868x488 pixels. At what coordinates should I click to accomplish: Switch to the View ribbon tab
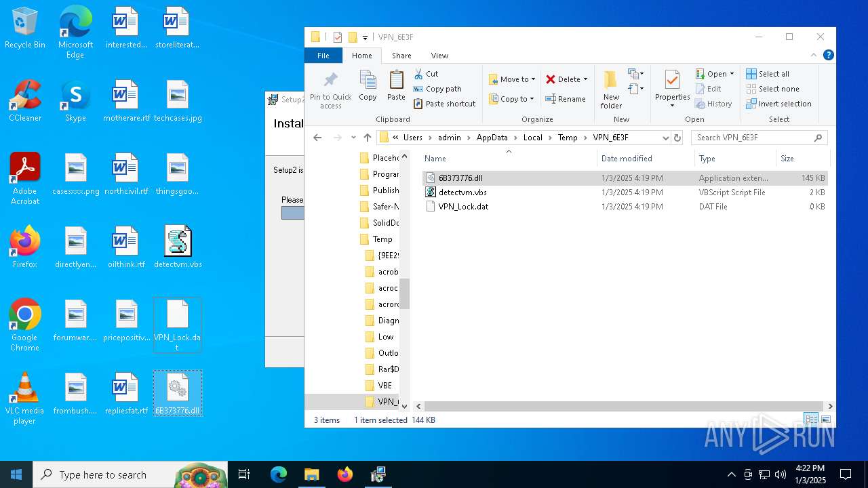pos(439,56)
